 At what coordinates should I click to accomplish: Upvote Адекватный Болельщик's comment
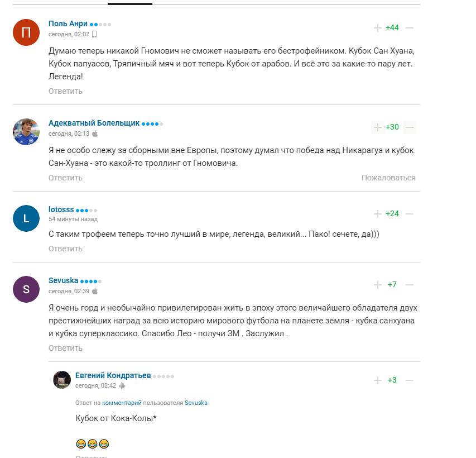(378, 127)
